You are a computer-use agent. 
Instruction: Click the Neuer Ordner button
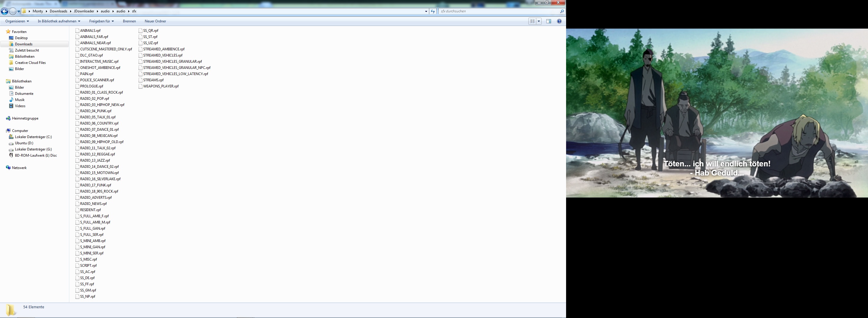coord(155,21)
